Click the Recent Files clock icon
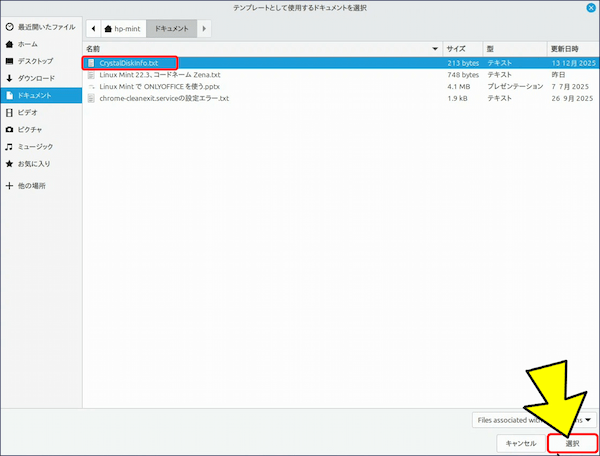600x456 pixels. [x=9, y=27]
